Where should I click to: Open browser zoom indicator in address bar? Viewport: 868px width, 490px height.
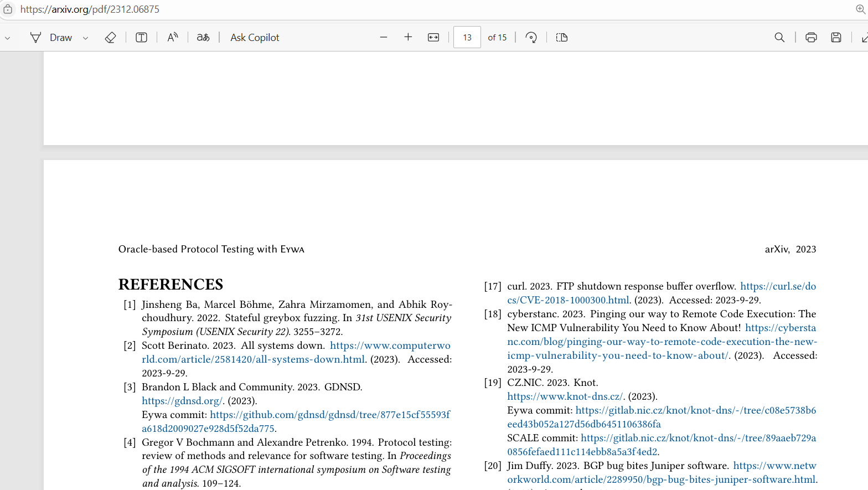(861, 9)
